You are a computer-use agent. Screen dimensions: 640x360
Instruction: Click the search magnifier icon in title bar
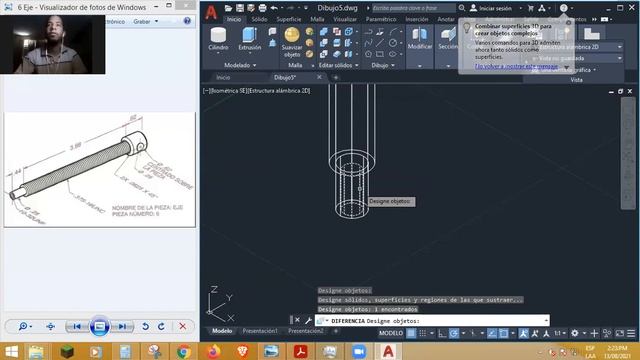click(x=462, y=8)
